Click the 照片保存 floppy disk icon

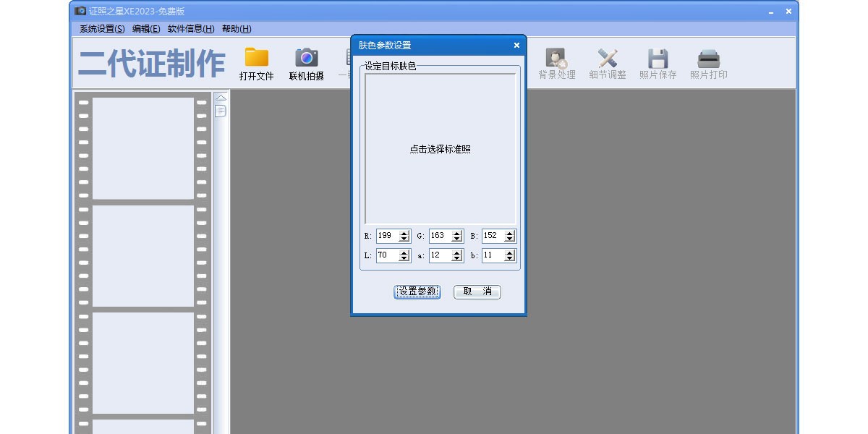click(658, 59)
